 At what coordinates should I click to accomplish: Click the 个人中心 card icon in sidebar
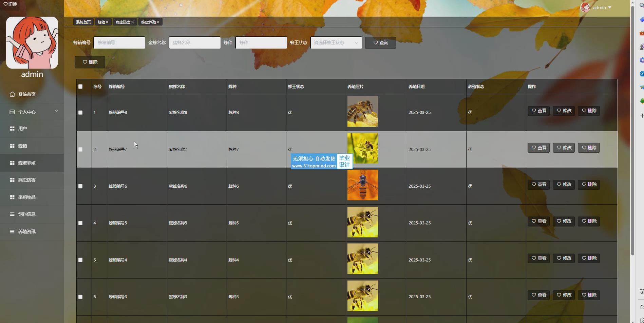pyautogui.click(x=12, y=112)
